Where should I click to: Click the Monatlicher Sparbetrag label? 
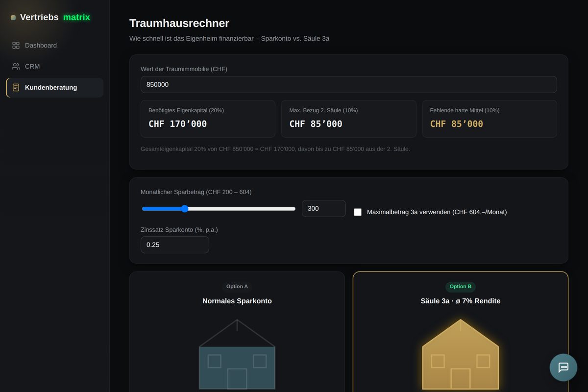(x=196, y=192)
